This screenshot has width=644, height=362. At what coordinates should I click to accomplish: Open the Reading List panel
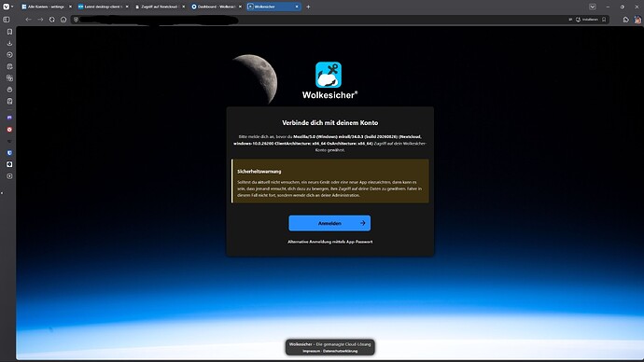(x=9, y=101)
